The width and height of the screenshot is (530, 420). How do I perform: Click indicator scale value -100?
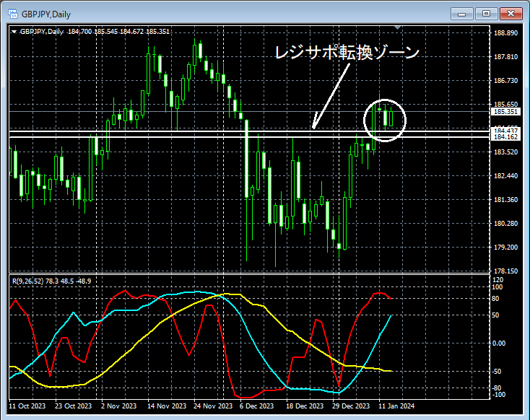498,395
